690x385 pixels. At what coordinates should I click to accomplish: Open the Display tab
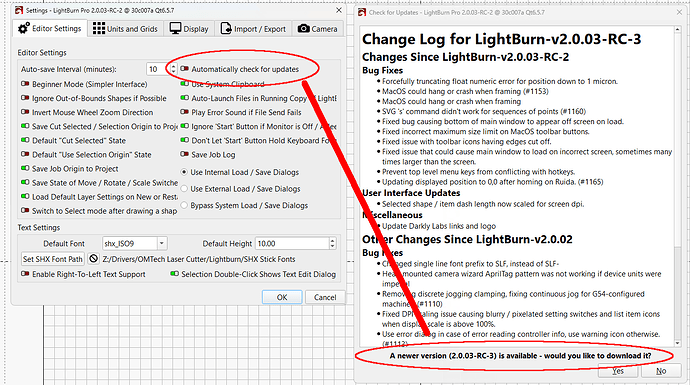(189, 29)
